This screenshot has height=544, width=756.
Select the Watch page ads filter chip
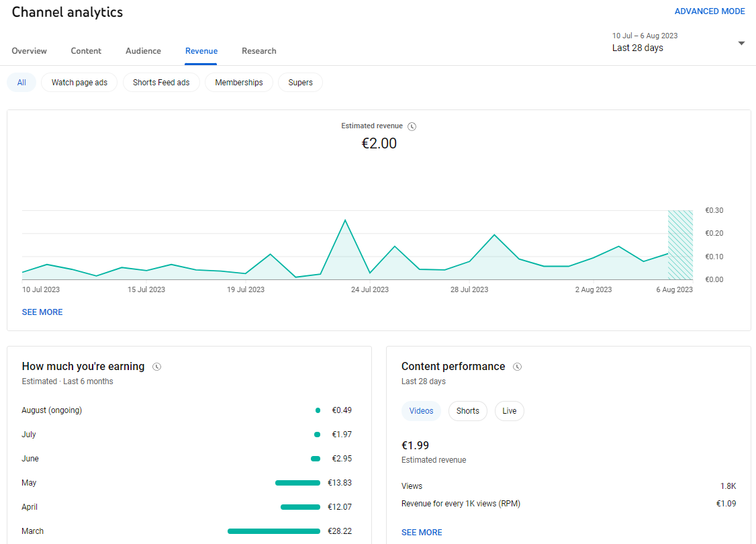point(79,83)
